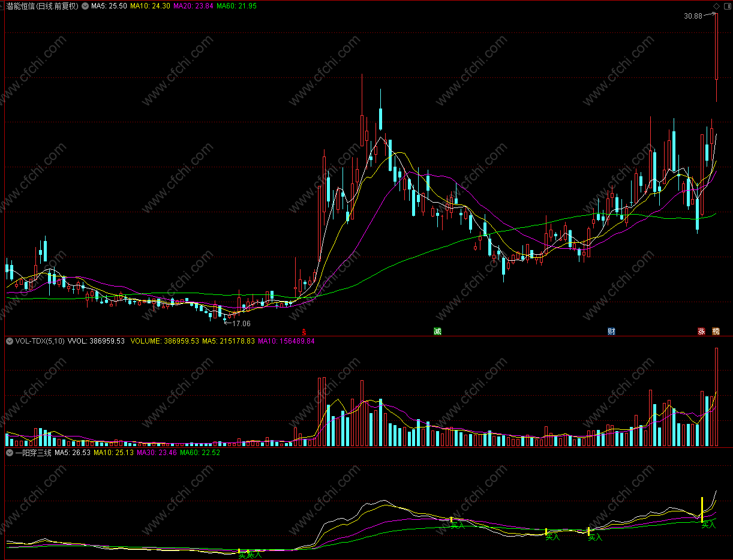This screenshot has width=733, height=560.
Task: Click the 一阳穿三线 indicator name
Action: (33, 453)
